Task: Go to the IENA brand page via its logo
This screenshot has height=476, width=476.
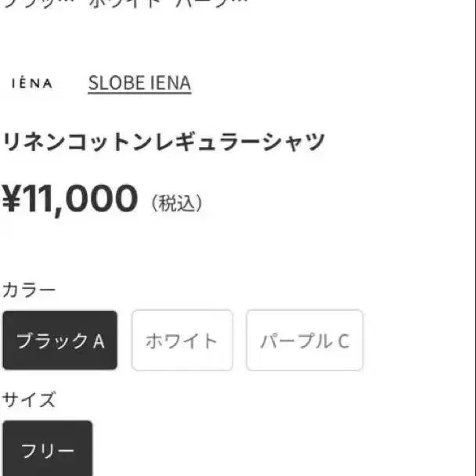Action: tap(32, 84)
